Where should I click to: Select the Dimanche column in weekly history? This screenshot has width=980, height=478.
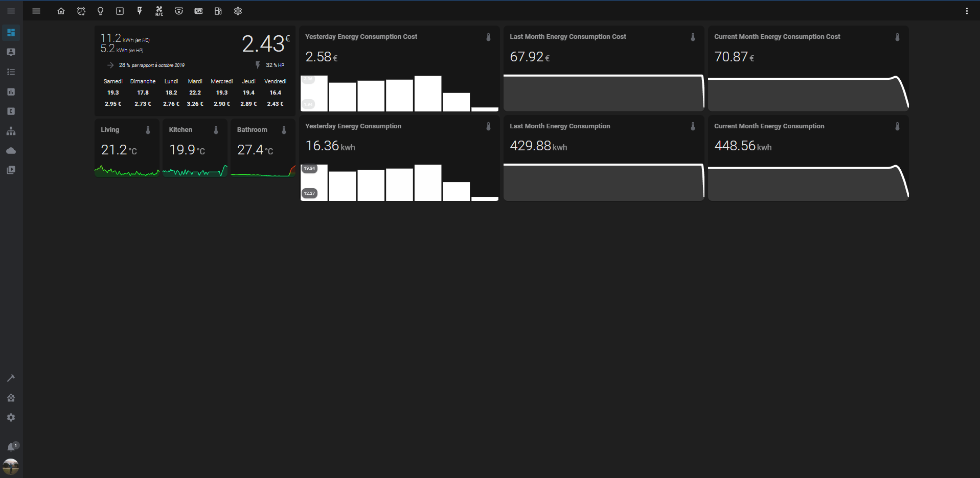(x=143, y=93)
